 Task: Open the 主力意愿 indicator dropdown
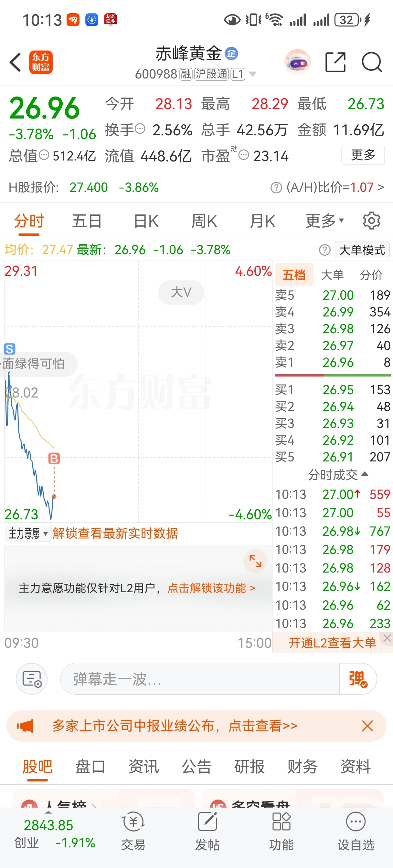(x=28, y=533)
